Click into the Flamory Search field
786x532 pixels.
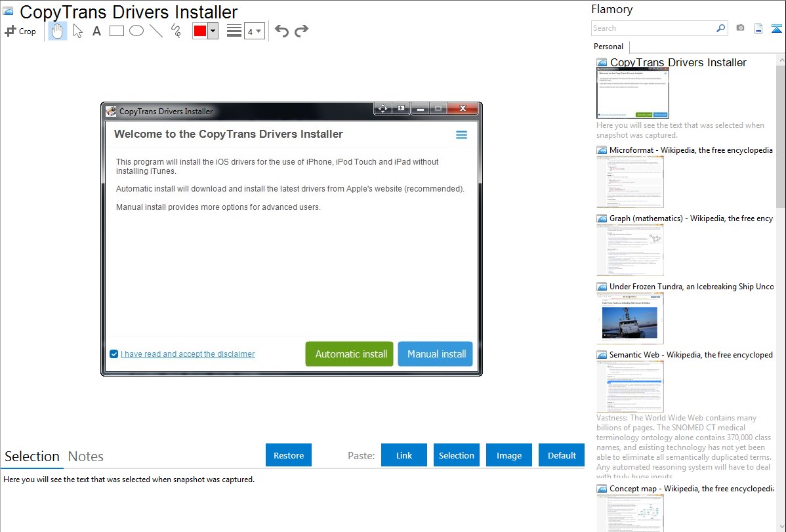pos(653,28)
